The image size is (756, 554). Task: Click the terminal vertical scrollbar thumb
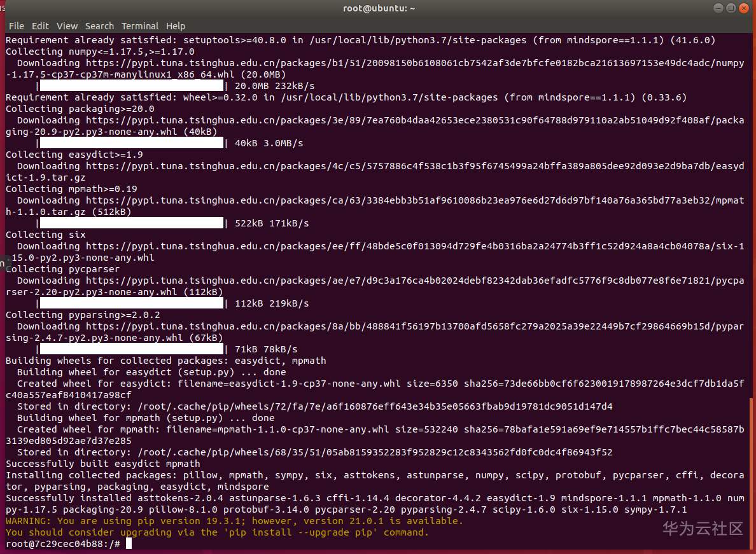(x=751, y=473)
